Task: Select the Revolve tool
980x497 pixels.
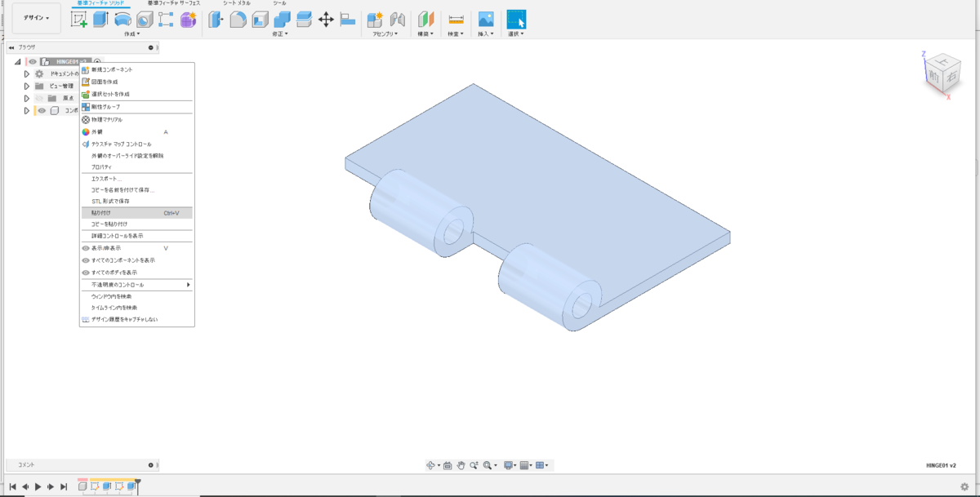Action: coord(122,20)
